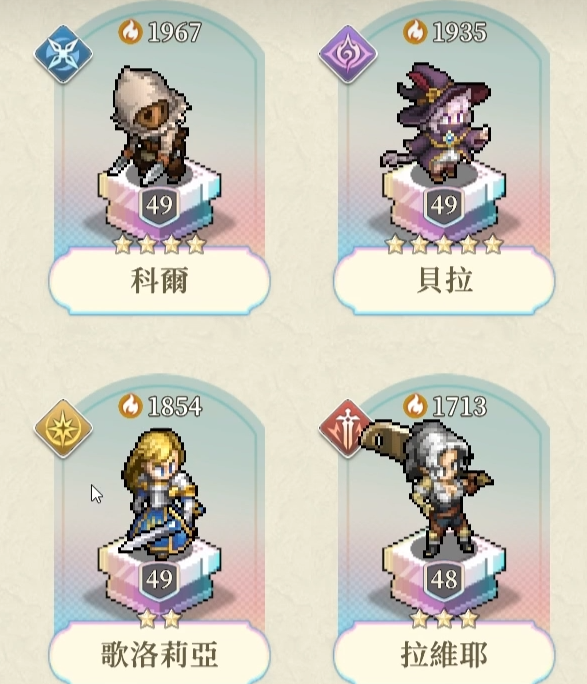
Task: Click the 貝拉 name label
Action: [x=444, y=280]
